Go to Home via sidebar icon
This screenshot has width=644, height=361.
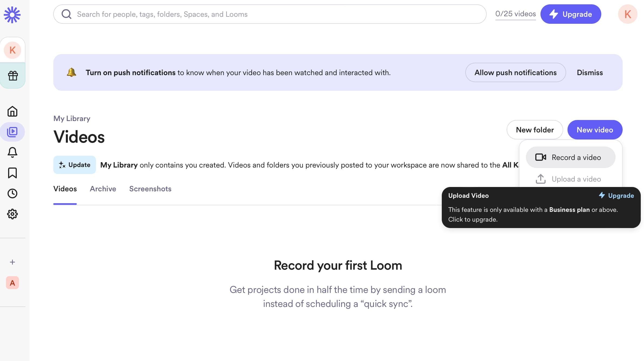[x=12, y=111]
